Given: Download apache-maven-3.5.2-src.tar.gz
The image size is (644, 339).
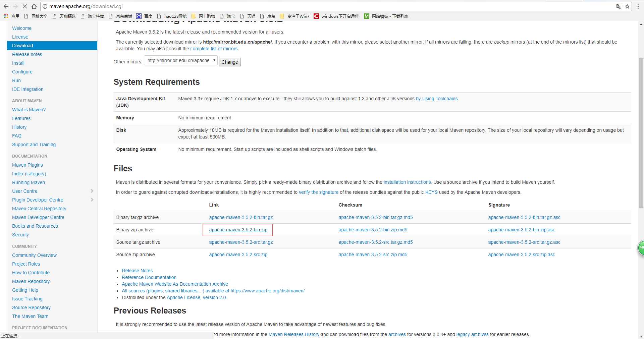Looking at the screenshot, I should pos(241,242).
